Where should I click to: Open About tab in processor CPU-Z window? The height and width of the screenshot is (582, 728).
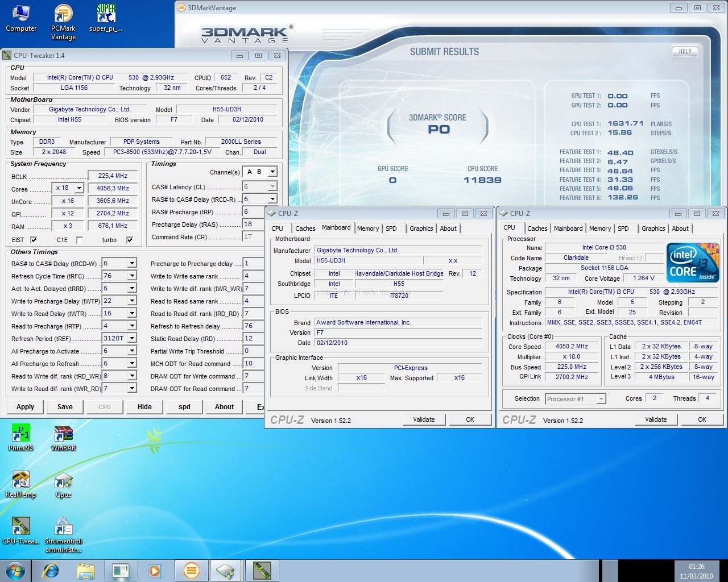point(680,228)
